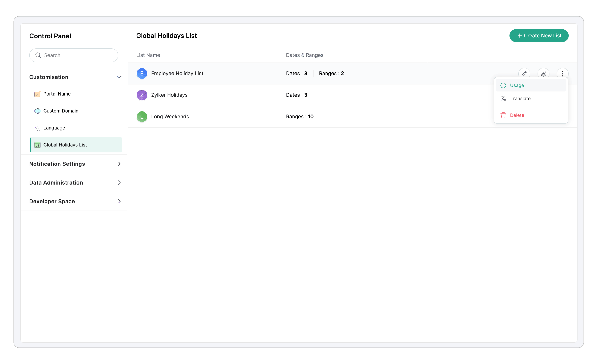The image size is (593, 364).
Task: Focus the Control Panel search field
Action: click(x=77, y=55)
